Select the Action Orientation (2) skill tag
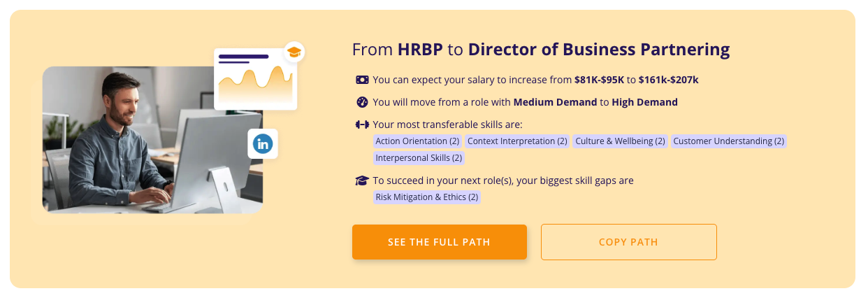Screen dimensions: 868x298 417,141
